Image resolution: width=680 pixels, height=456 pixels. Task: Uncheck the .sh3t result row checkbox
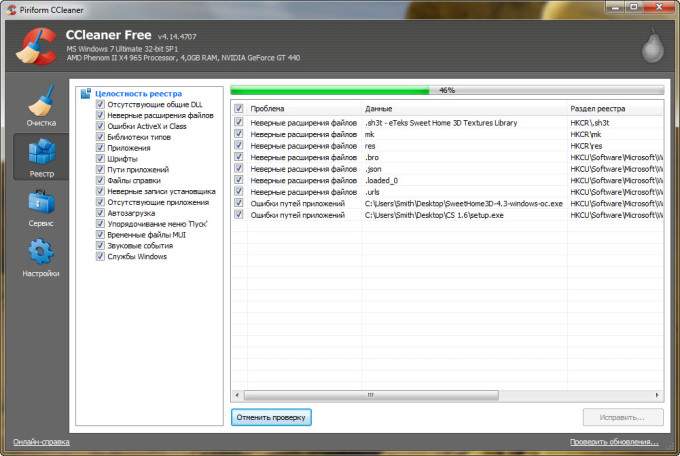coord(239,122)
